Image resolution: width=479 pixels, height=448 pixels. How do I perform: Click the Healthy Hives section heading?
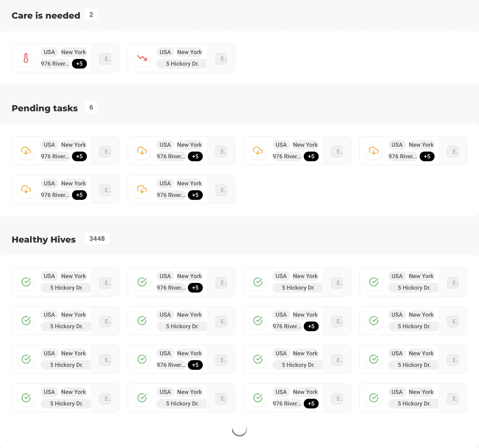coord(44,240)
